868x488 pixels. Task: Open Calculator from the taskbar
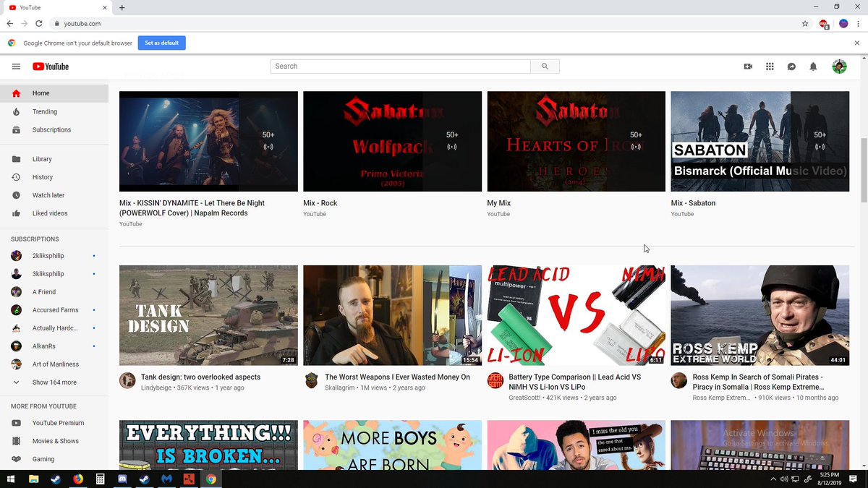tap(100, 479)
